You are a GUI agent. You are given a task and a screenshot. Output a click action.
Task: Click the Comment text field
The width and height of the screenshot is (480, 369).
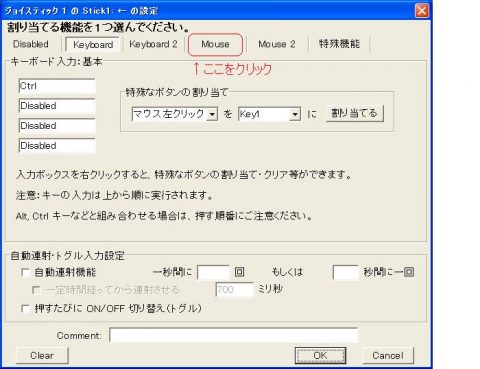234,335
